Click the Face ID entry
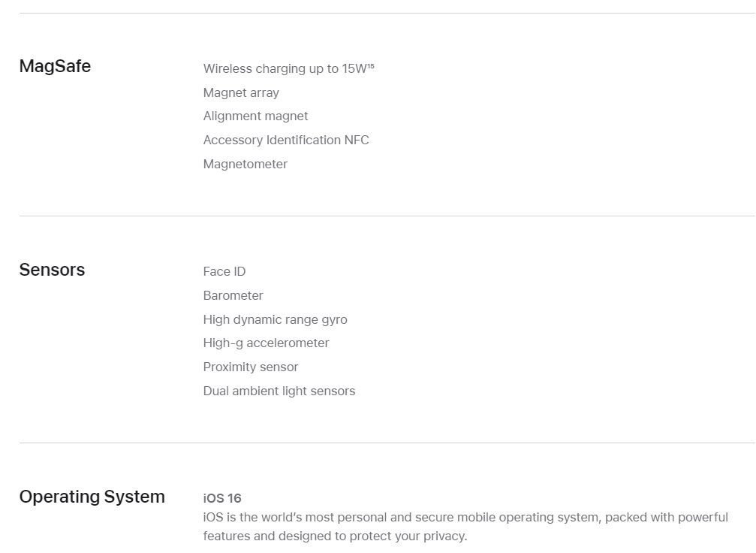756x553 pixels. (x=224, y=272)
